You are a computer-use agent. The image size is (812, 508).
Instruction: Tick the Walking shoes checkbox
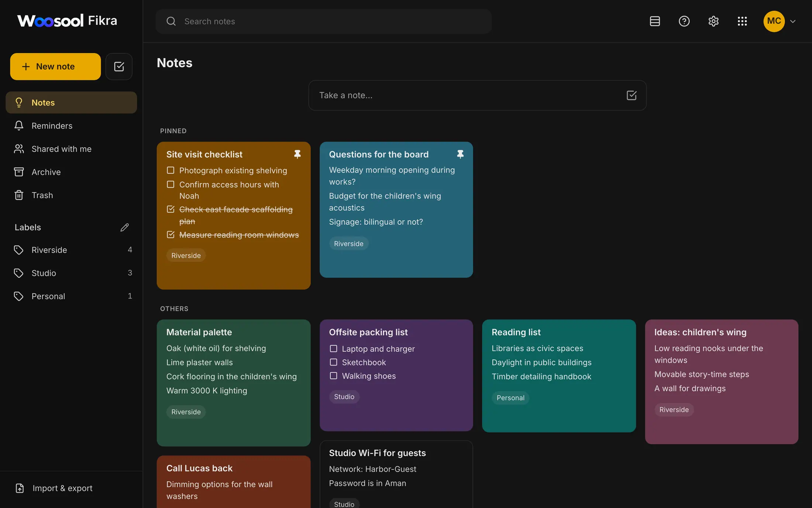point(333,376)
